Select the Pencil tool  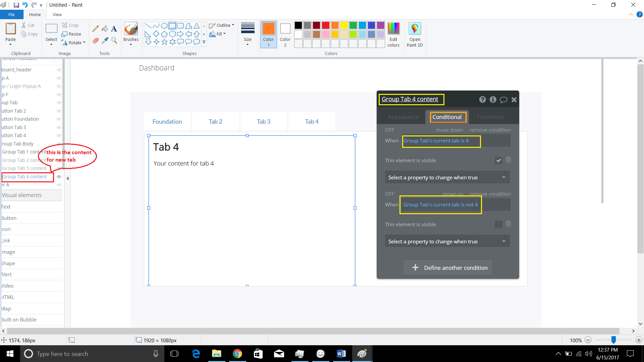pyautogui.click(x=96, y=29)
